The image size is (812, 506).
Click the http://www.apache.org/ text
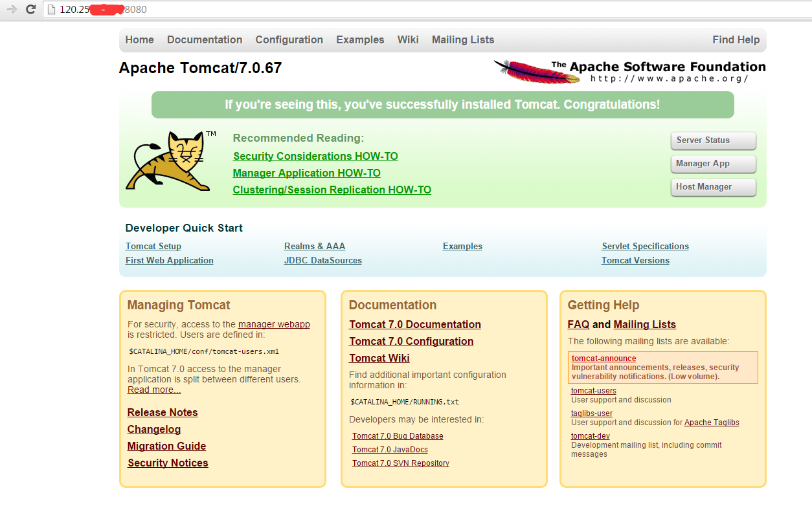pyautogui.click(x=670, y=78)
